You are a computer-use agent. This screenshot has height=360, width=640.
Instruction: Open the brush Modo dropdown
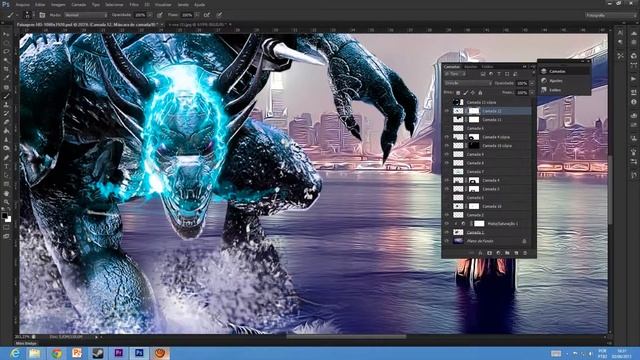85,15
